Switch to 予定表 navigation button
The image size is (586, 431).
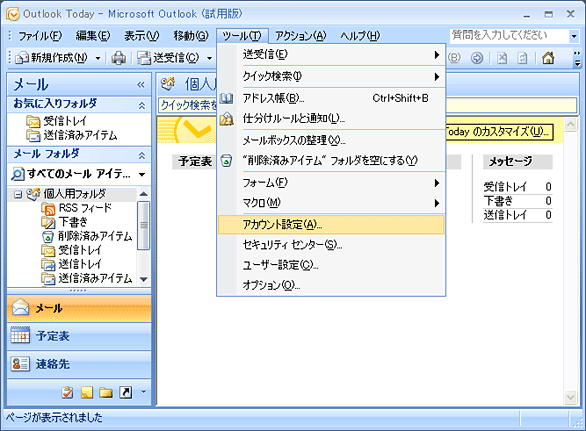tap(79, 336)
